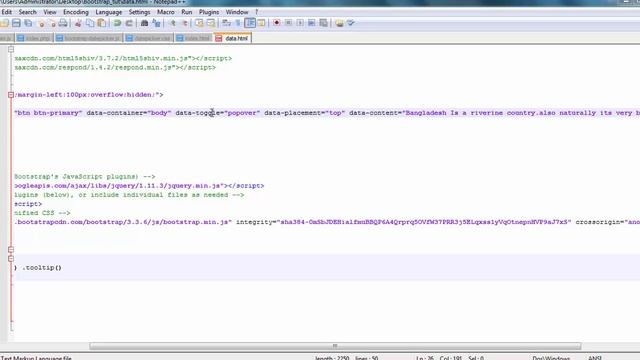Open the Replace dialog icon
Screen dimensions: 640x360
click(x=156, y=23)
